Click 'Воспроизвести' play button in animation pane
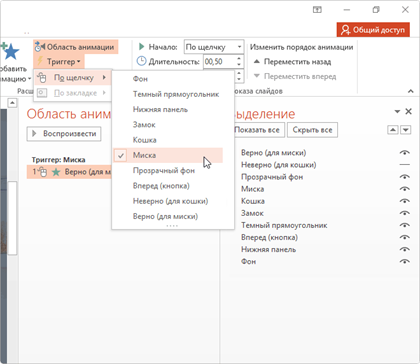This screenshot has height=364, width=420. click(x=64, y=134)
